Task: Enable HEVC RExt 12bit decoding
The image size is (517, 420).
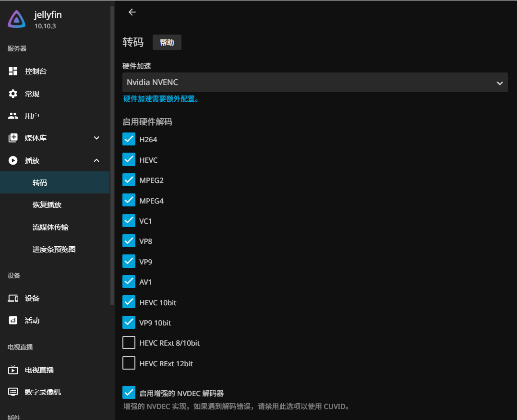Action: click(x=129, y=363)
